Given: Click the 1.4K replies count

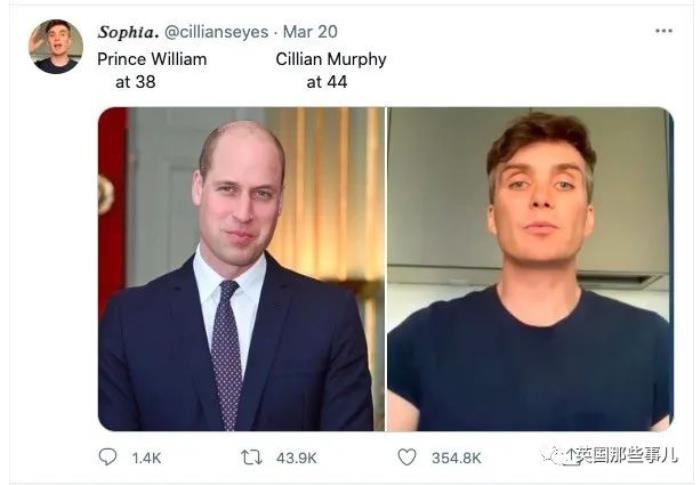Looking at the screenshot, I should point(146,457).
